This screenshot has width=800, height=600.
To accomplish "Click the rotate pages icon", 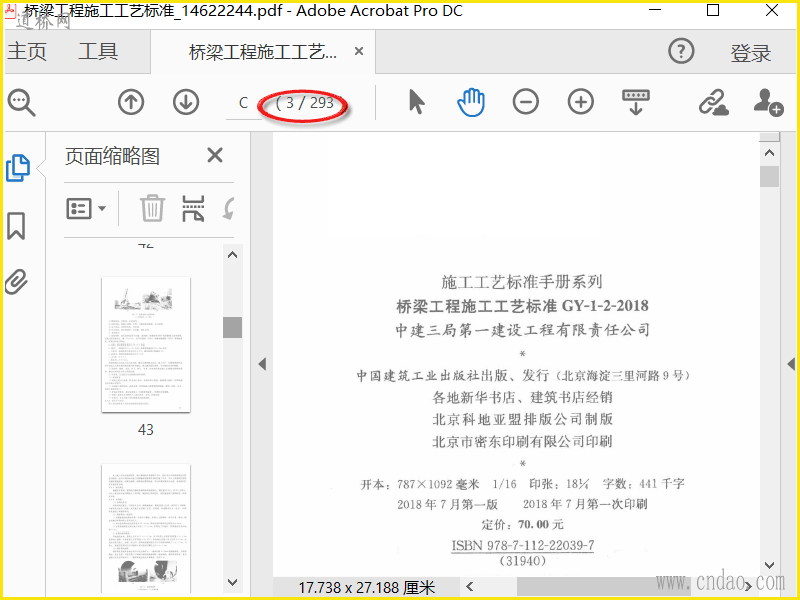I will coord(228,209).
